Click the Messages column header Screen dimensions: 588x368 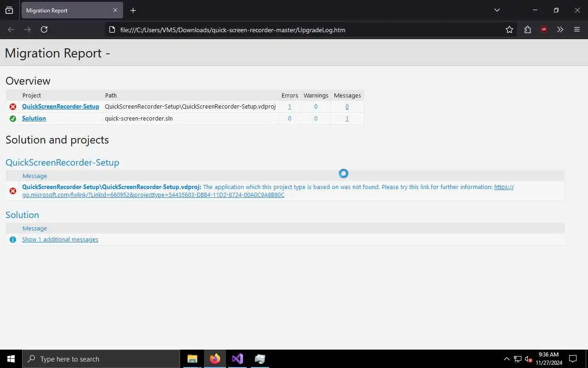coord(347,95)
